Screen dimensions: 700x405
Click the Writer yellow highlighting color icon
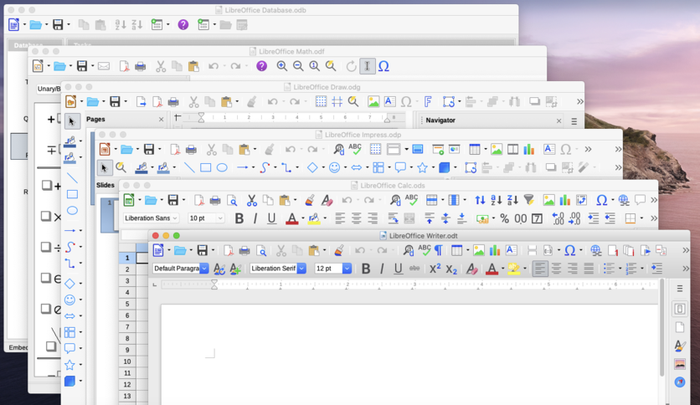(x=514, y=268)
